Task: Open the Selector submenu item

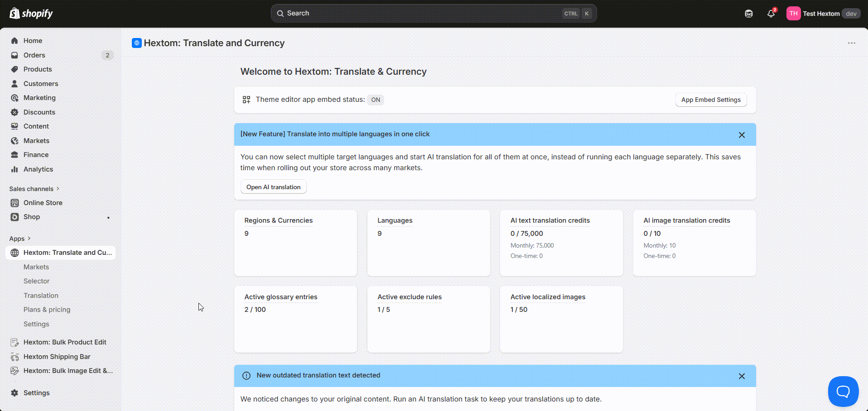Action: pos(37,281)
